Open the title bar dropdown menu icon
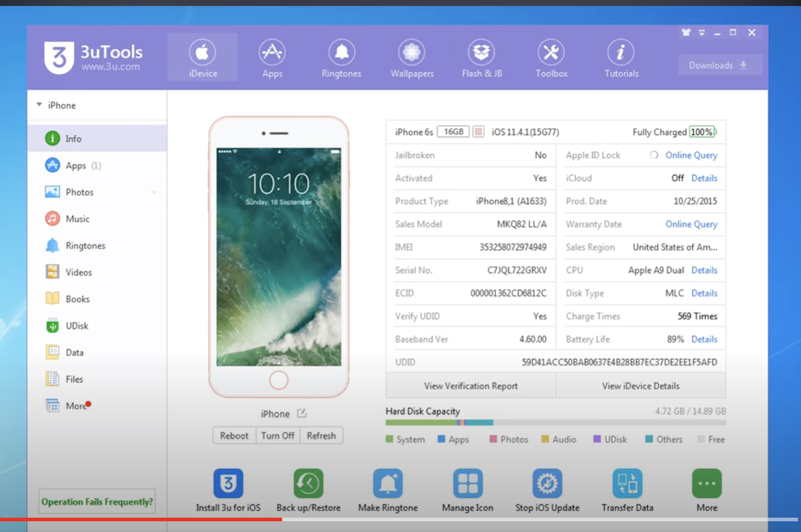The width and height of the screenshot is (801, 532). pyautogui.click(x=702, y=33)
